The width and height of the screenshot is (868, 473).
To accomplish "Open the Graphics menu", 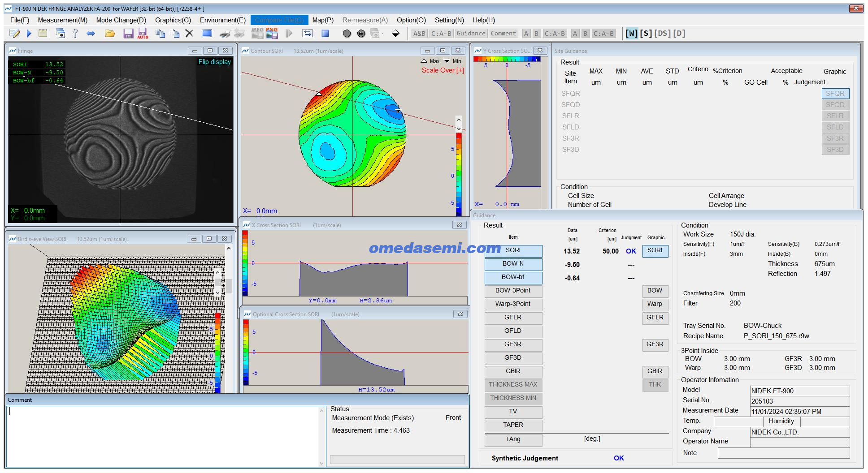I will [x=173, y=20].
